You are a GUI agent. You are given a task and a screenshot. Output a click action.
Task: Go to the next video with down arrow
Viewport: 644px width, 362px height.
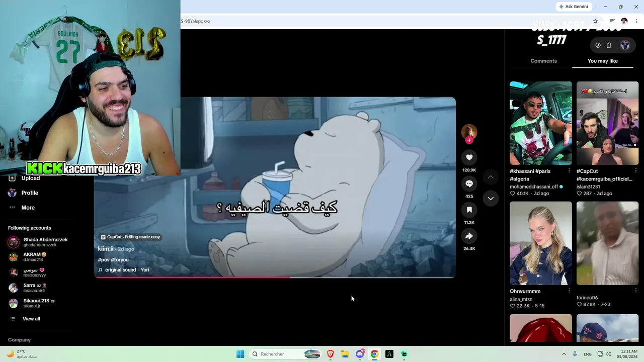coord(491,199)
